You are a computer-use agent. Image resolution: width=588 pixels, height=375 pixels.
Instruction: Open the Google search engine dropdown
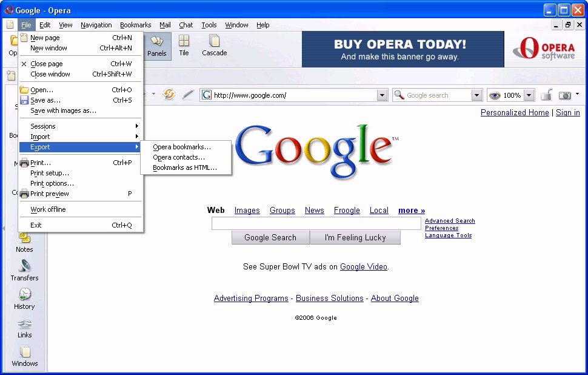476,95
